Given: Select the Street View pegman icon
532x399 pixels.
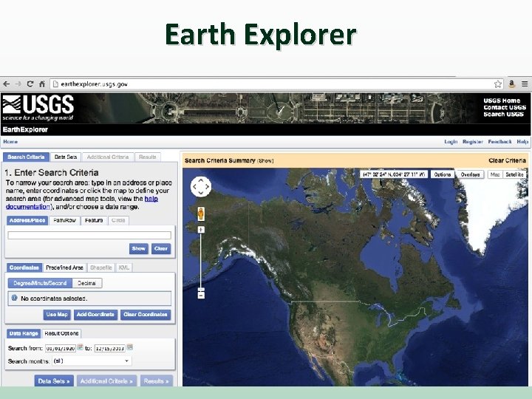Looking at the screenshot, I should (201, 214).
